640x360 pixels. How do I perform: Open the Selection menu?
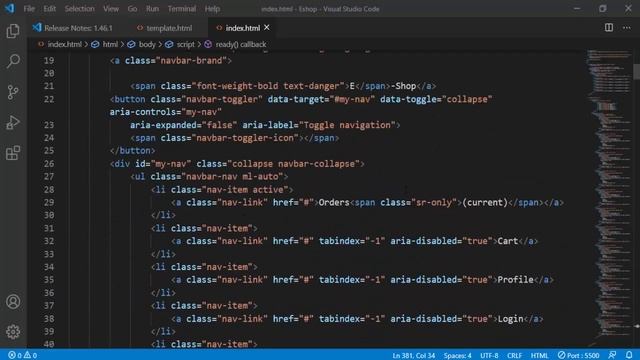[x=80, y=9]
